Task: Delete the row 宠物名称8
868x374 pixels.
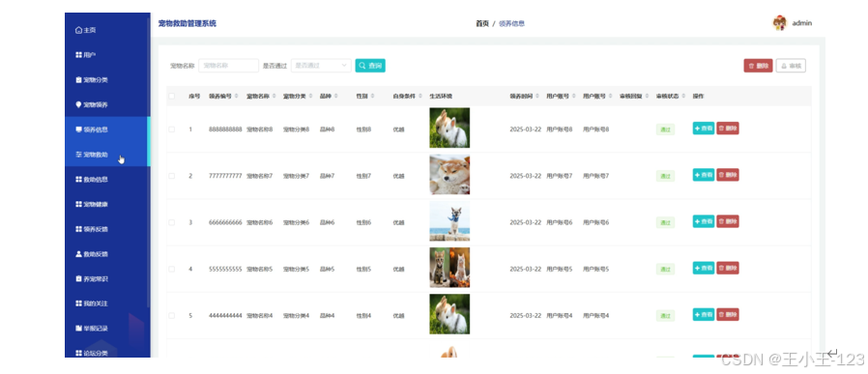Action: click(x=728, y=129)
